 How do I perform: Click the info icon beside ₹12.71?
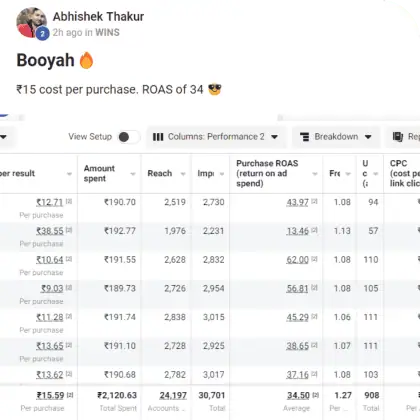point(69,201)
